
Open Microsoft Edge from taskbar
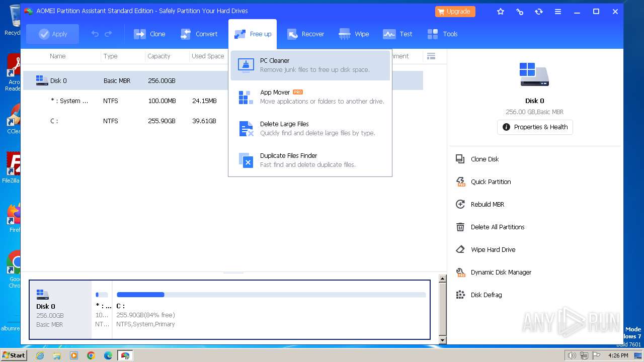click(x=108, y=355)
